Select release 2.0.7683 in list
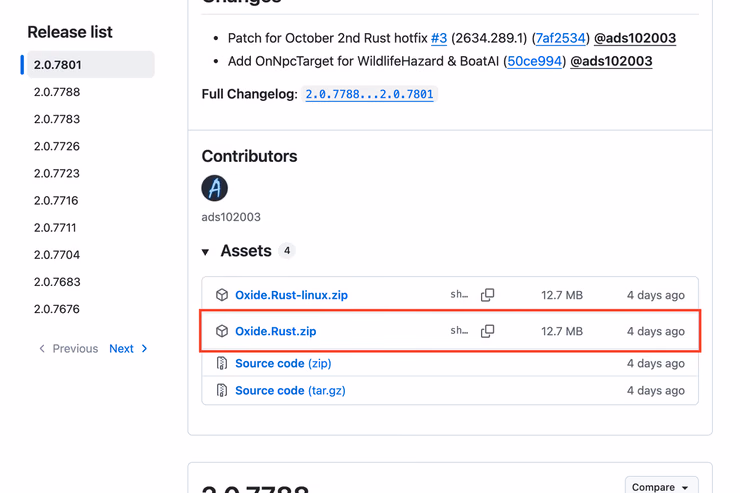The width and height of the screenshot is (740, 493). 57,282
